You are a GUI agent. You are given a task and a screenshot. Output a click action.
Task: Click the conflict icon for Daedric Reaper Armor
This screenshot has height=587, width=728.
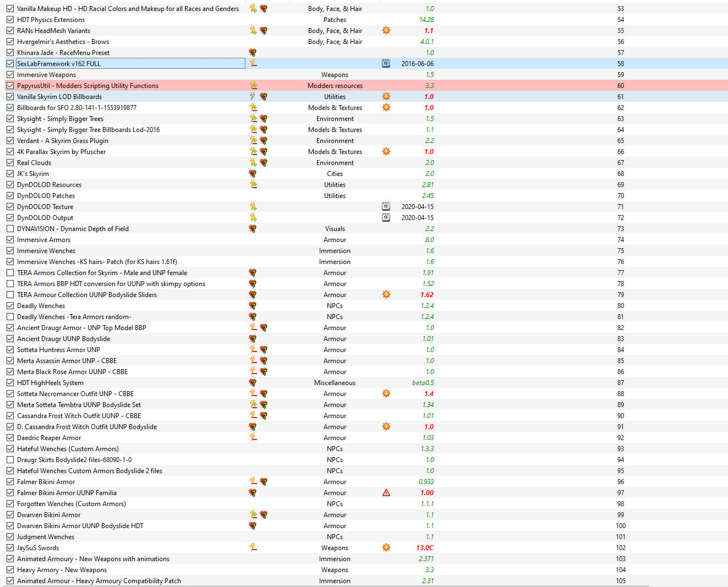(253, 437)
